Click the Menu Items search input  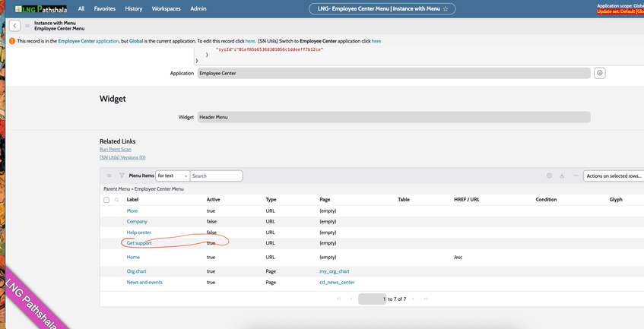[217, 176]
